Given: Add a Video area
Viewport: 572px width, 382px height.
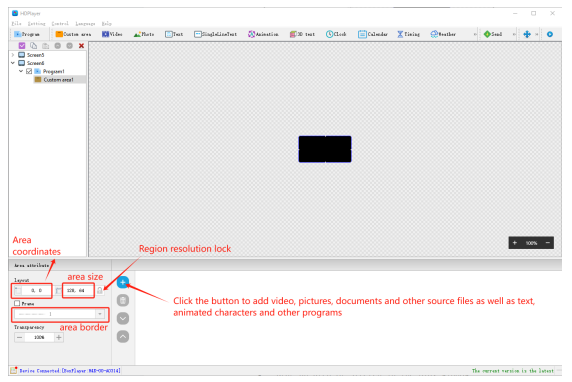Looking at the screenshot, I should pos(112,34).
